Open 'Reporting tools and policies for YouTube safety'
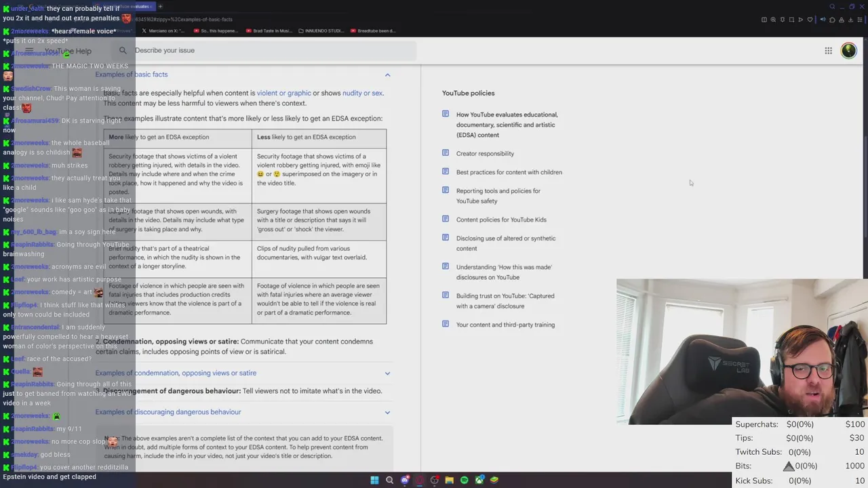Screen dimensions: 868x488 click(498, 196)
